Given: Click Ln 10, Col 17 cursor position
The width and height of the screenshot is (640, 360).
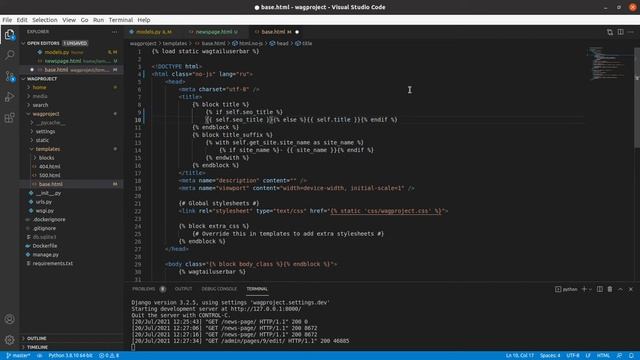Looking at the screenshot, I should [520, 356].
